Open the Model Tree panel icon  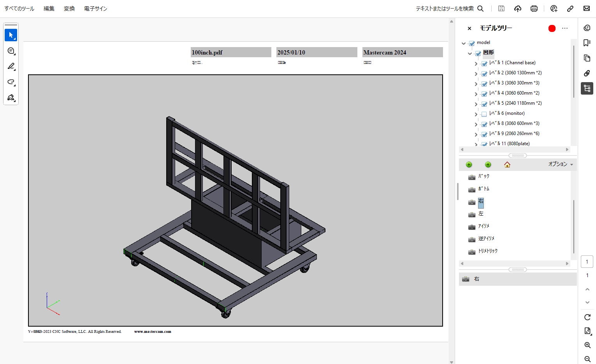[587, 88]
